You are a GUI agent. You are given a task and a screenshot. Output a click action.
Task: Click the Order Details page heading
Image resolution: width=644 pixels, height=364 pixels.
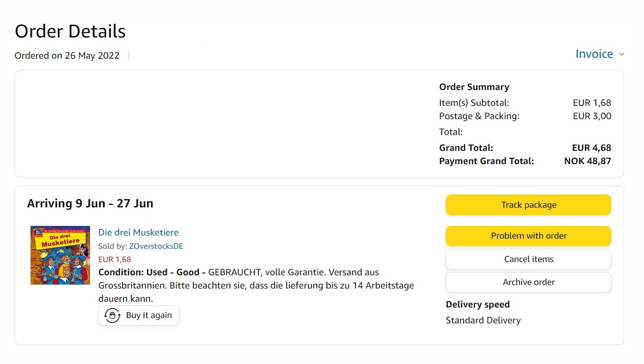(x=70, y=31)
